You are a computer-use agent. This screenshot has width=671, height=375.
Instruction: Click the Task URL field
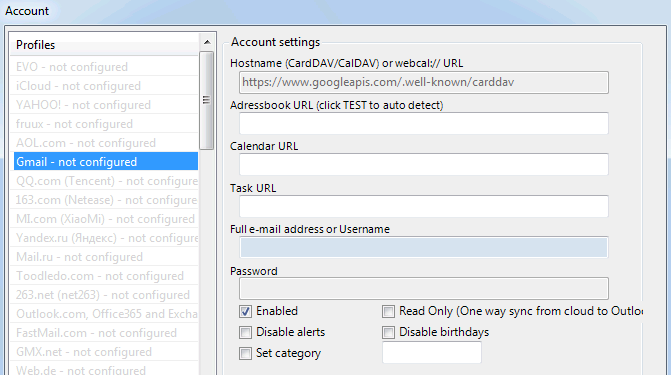(x=424, y=206)
